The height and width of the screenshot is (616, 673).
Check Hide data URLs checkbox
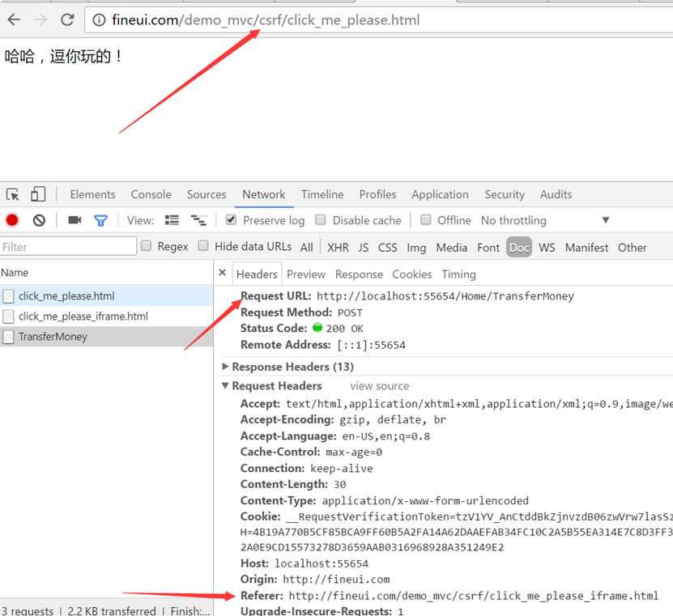click(203, 246)
